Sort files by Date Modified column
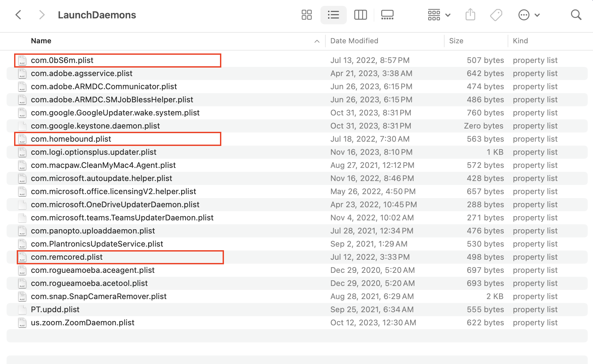Viewport: 593px width, 364px height. [x=354, y=41]
